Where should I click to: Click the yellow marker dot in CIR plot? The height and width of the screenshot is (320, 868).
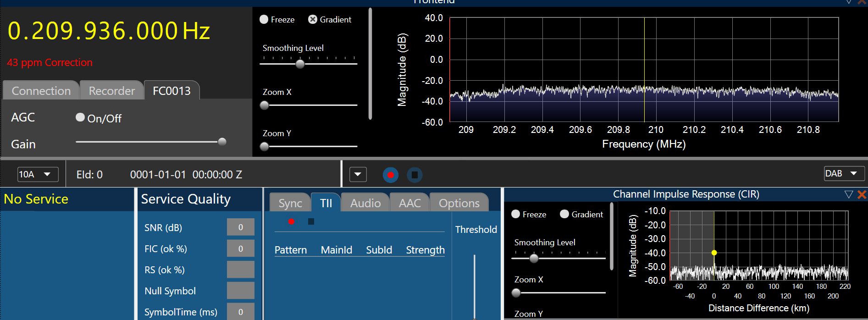click(x=714, y=253)
